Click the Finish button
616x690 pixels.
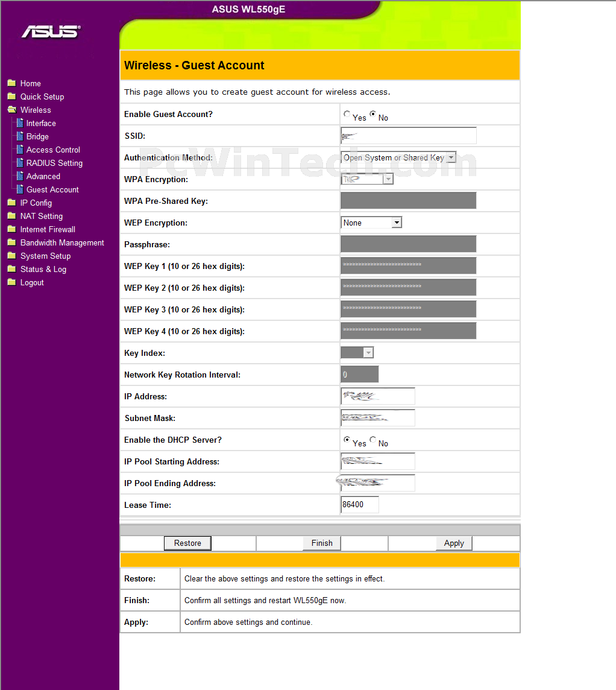coord(322,543)
